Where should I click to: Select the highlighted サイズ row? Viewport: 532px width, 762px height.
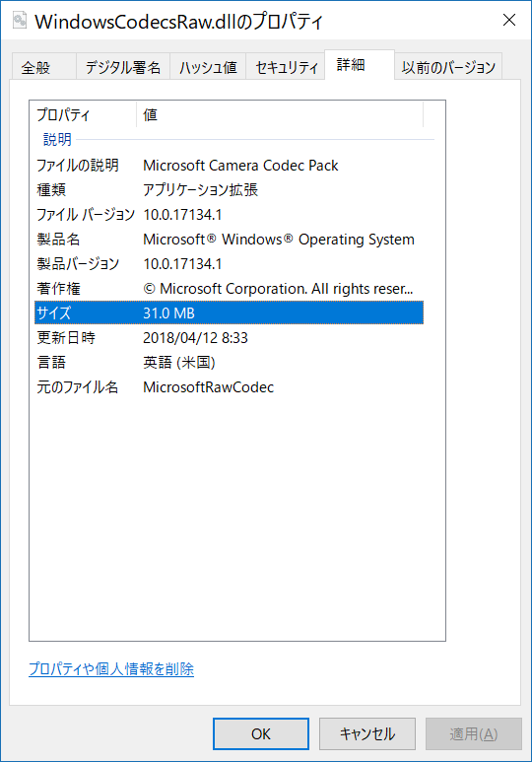coord(229,312)
